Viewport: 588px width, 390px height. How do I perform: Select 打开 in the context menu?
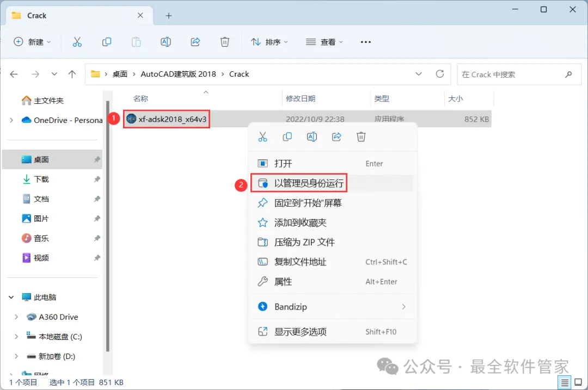(332, 164)
